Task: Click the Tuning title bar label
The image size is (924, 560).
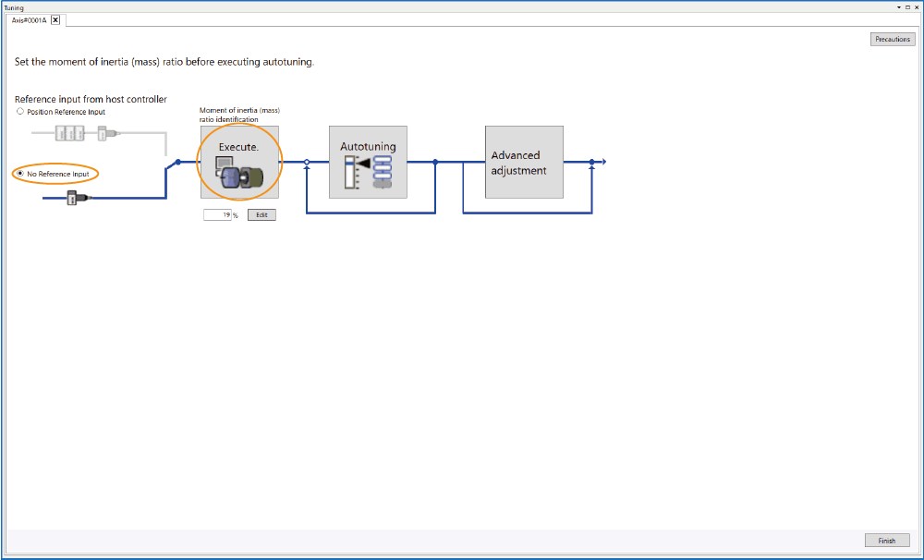Action: point(15,6)
